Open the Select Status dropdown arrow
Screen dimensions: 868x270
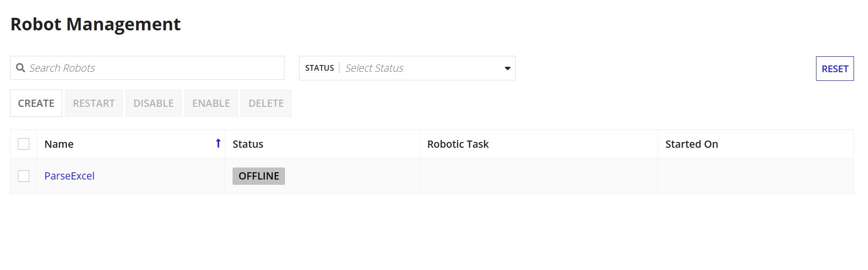tap(507, 68)
